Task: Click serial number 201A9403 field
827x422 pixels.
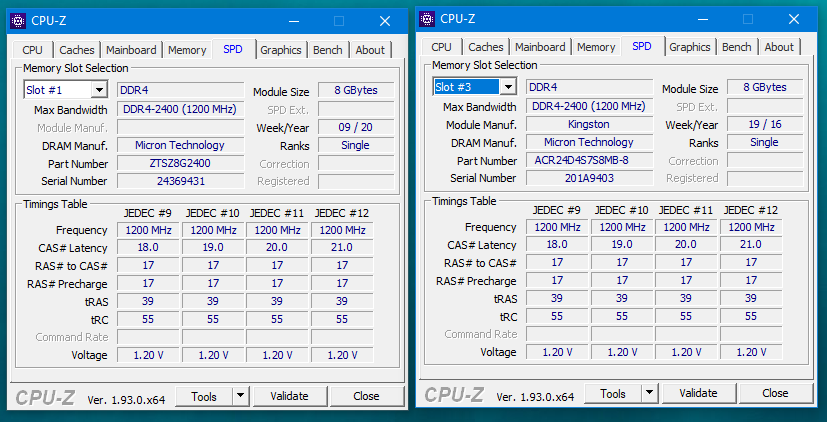Action: pos(590,178)
